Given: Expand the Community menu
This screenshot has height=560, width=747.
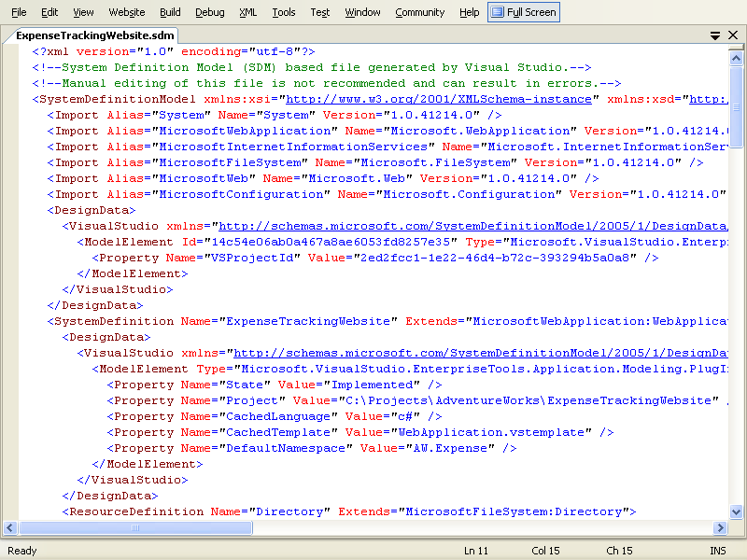Looking at the screenshot, I should [419, 12].
